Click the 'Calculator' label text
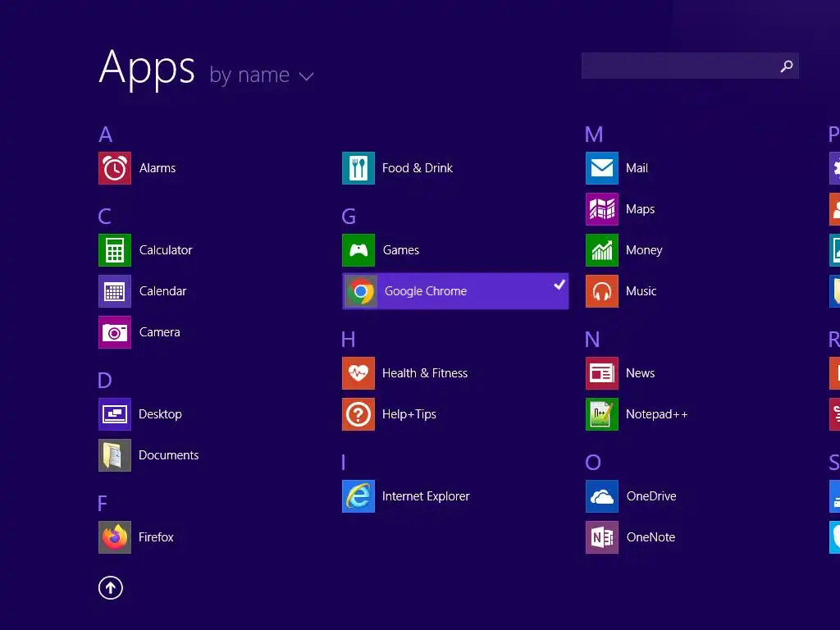This screenshot has height=630, width=840. [166, 250]
